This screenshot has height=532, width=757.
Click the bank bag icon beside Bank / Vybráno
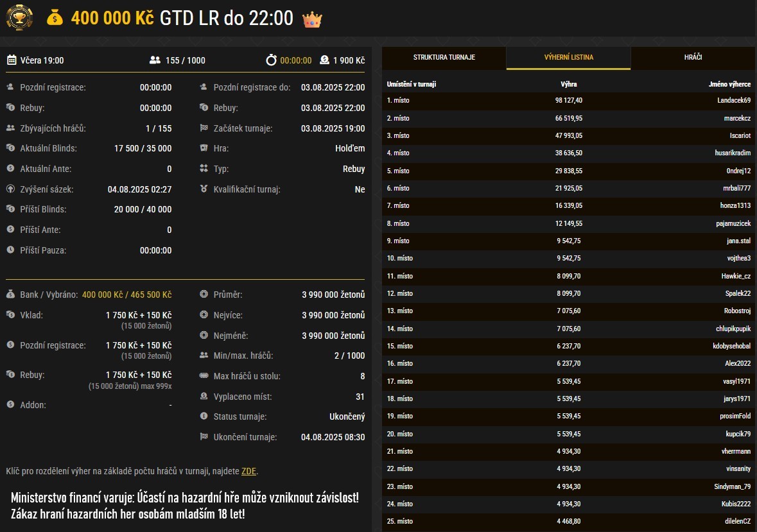pyautogui.click(x=11, y=295)
